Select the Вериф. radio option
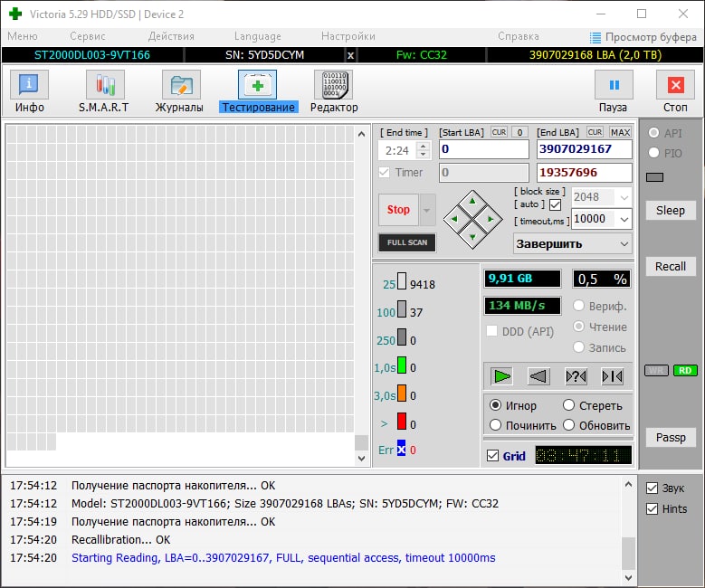The height and width of the screenshot is (588, 705). [x=578, y=306]
